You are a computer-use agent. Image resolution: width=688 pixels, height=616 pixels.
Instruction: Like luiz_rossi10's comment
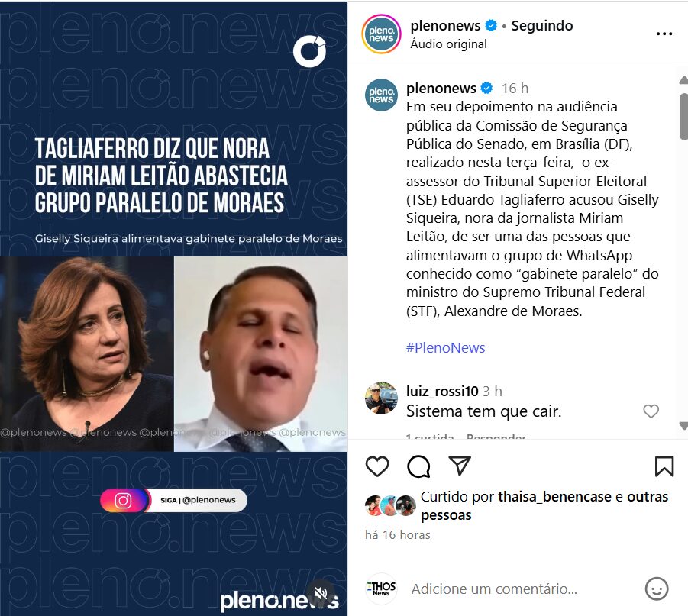tap(651, 411)
